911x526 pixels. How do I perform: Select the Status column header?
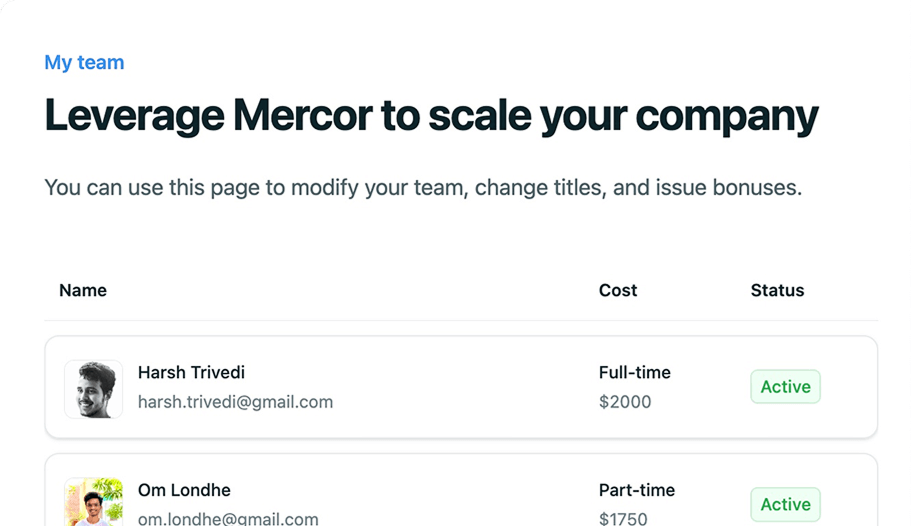click(777, 290)
